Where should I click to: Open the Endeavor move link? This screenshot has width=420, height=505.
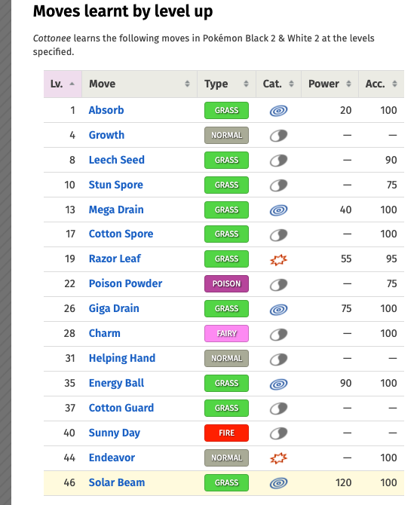point(112,458)
